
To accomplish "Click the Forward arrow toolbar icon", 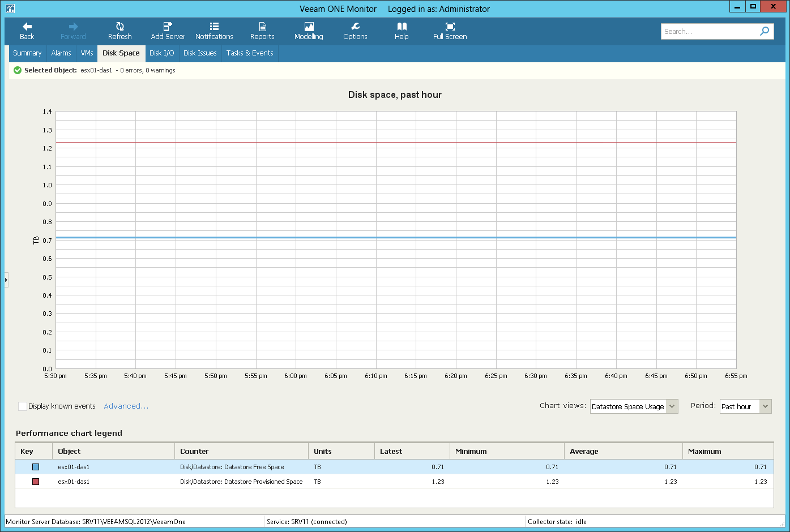I will pos(73,27).
